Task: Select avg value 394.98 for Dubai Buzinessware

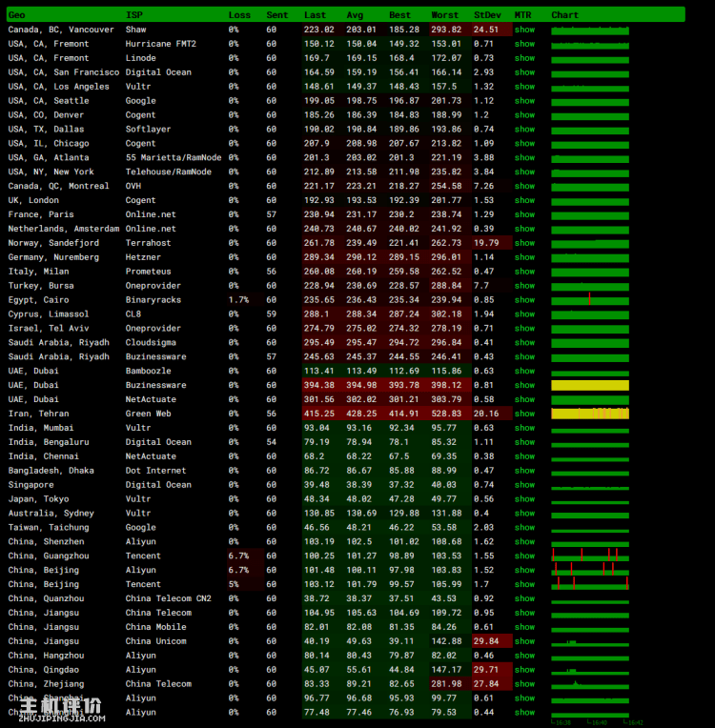Action: coord(361,385)
